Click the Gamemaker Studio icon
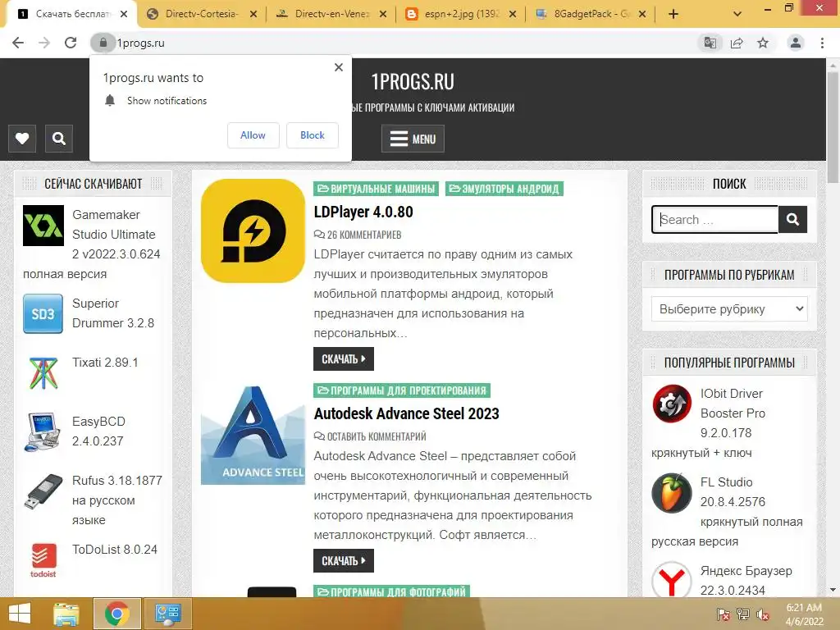This screenshot has width=840, height=630. point(43,226)
